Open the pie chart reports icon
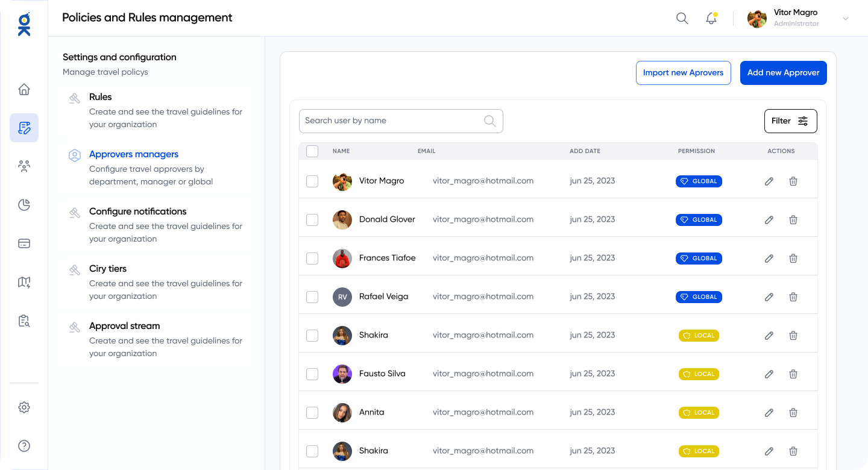The height and width of the screenshot is (470, 868). coord(24,205)
